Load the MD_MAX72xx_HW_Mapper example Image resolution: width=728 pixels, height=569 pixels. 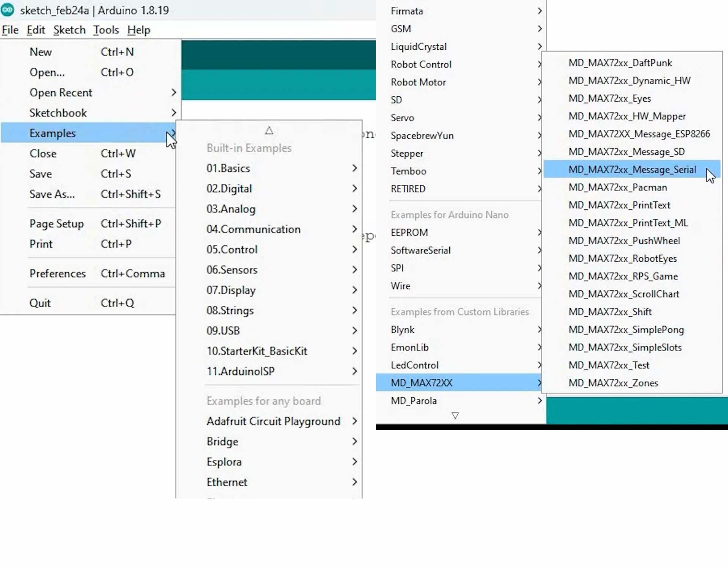click(632, 116)
